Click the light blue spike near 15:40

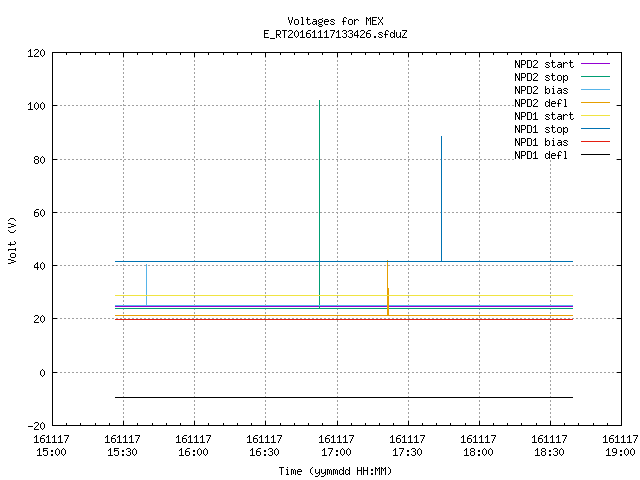tap(147, 285)
